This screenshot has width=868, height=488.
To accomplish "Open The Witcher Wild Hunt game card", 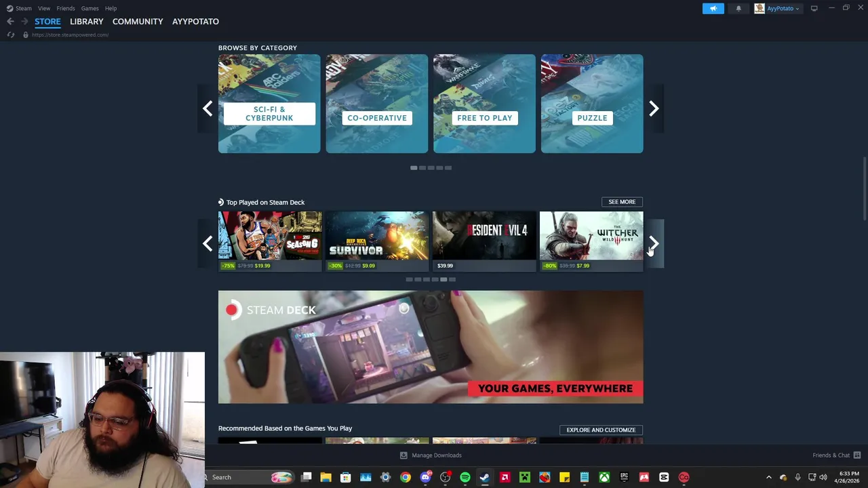I will tap(591, 241).
